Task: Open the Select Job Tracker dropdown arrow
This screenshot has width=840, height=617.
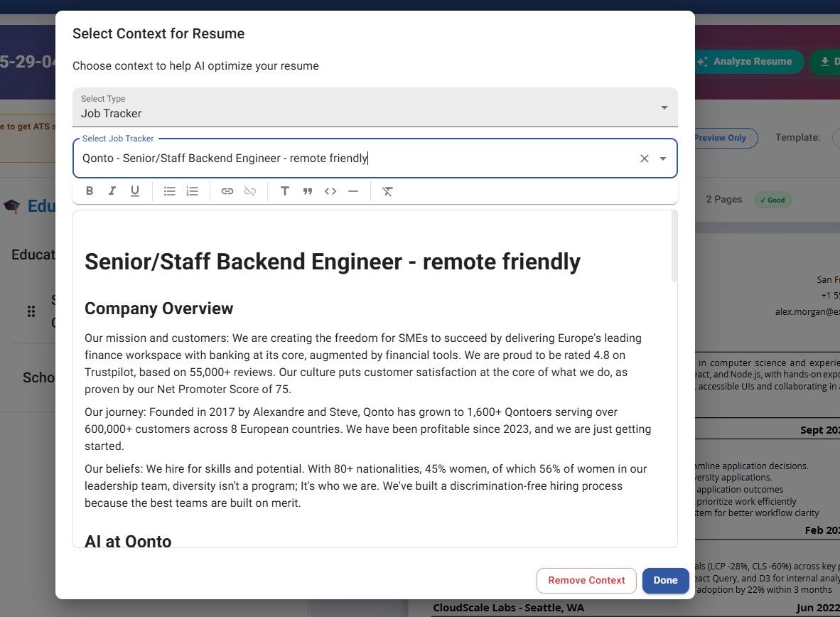Action: tap(663, 158)
